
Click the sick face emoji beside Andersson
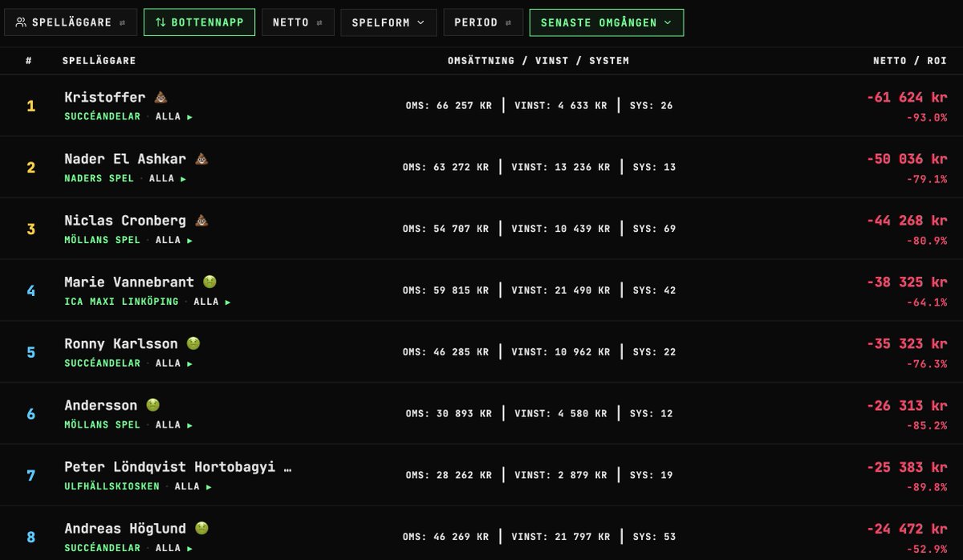tap(152, 405)
